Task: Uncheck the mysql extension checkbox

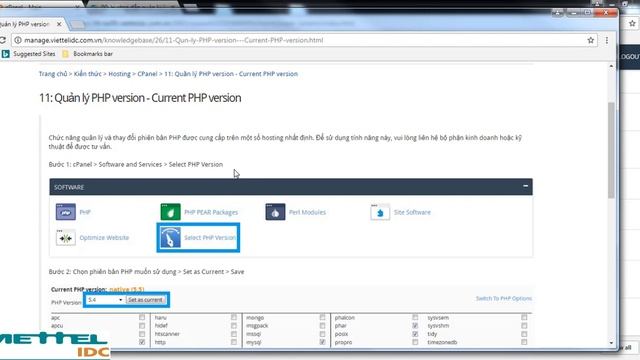Action: pyautogui.click(x=322, y=342)
